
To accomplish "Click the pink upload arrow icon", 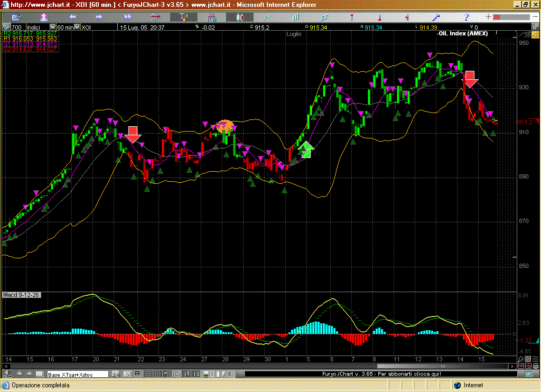I will 44,17.
